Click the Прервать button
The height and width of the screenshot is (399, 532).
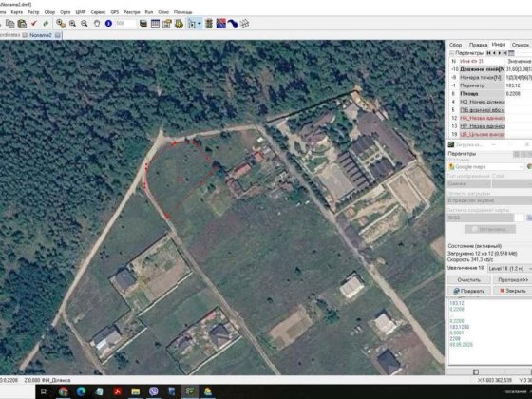click(x=469, y=291)
